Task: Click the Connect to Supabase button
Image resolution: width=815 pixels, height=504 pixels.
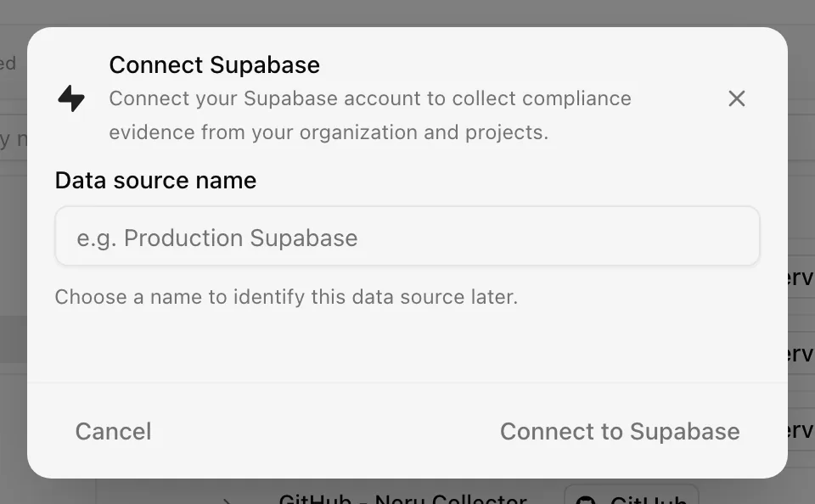Action: click(x=620, y=431)
